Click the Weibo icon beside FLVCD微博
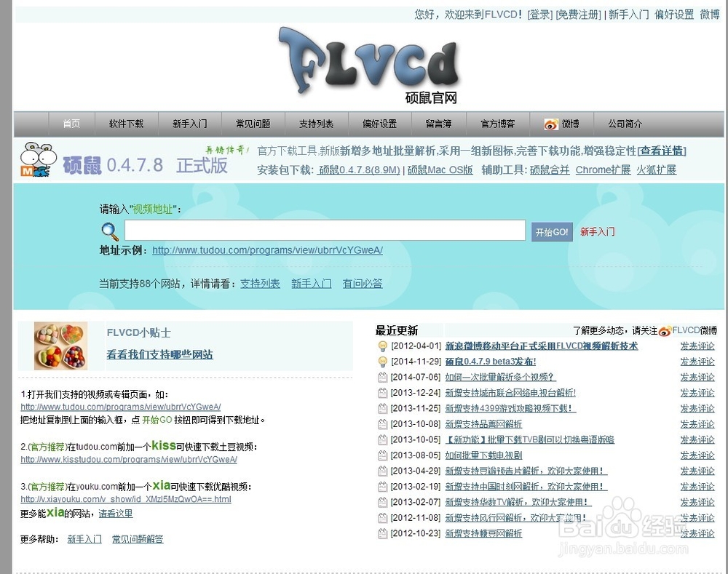The image size is (728, 574). (x=665, y=331)
